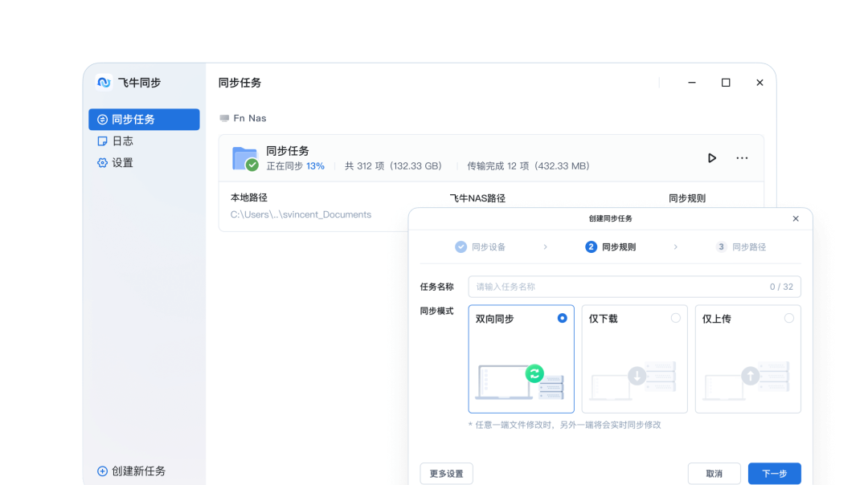Click the 飞牛NAS路径 column label
Screen dimensions: 868x485
point(477,198)
